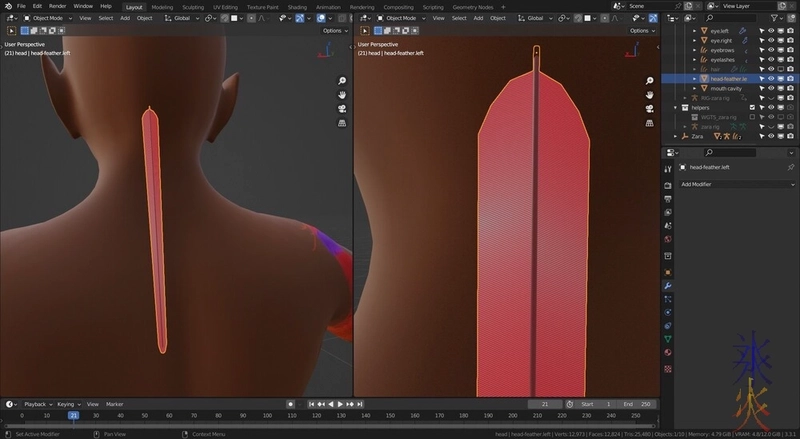The width and height of the screenshot is (800, 439).
Task: Switch to the Sculpting workspace tab
Action: tap(192, 7)
